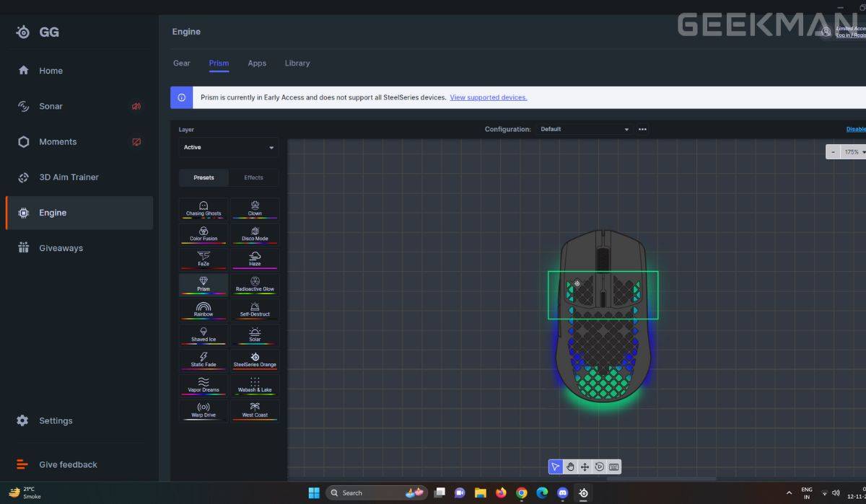Select the Static Fade preset

pyautogui.click(x=204, y=360)
